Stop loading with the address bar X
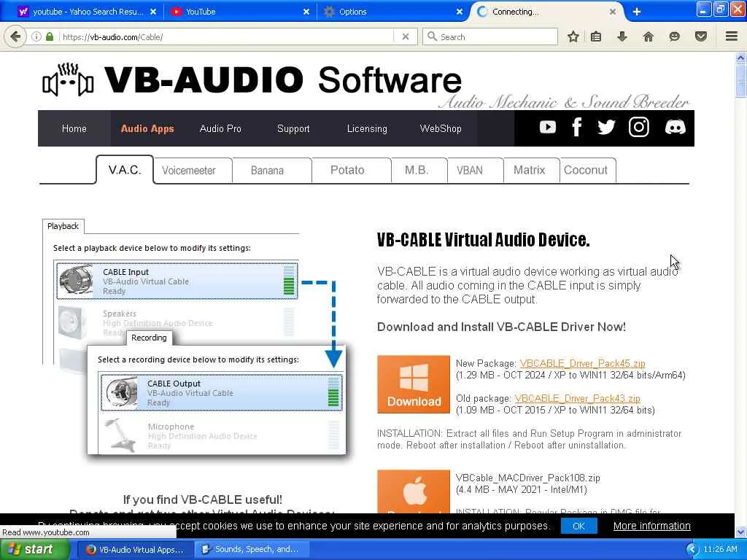 [x=406, y=36]
